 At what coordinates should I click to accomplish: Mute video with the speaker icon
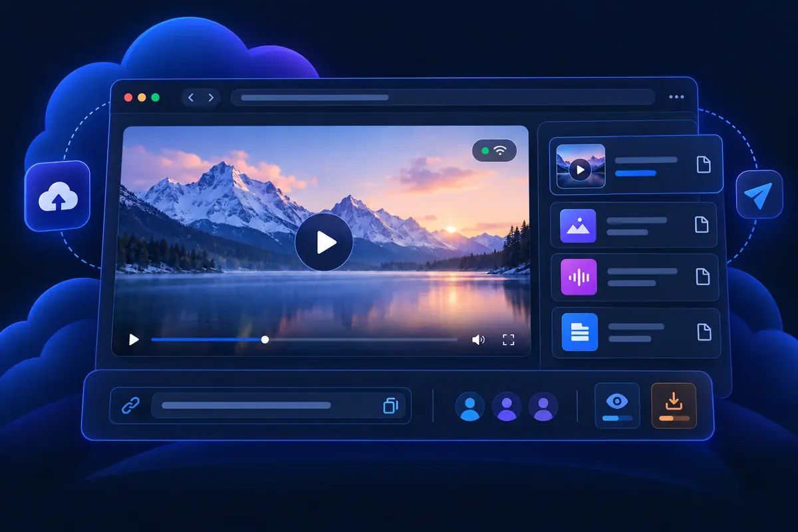click(478, 340)
